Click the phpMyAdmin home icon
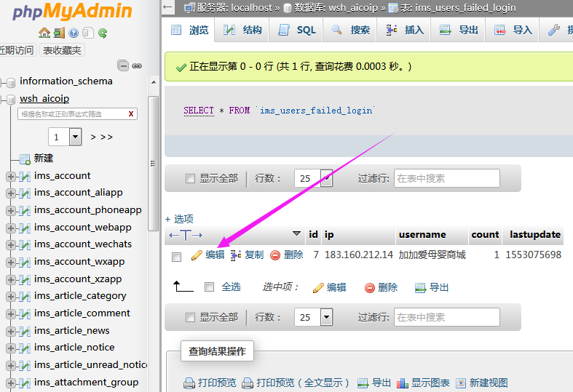 point(44,33)
